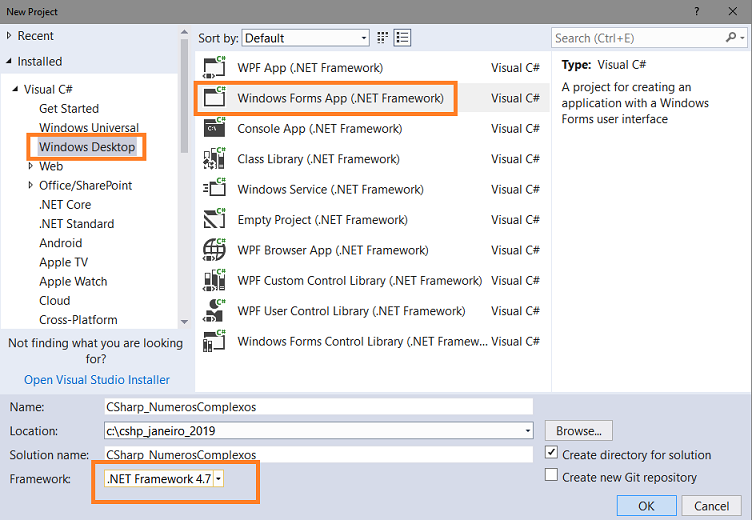
Task: Click the Cancel button
Action: coord(711,506)
